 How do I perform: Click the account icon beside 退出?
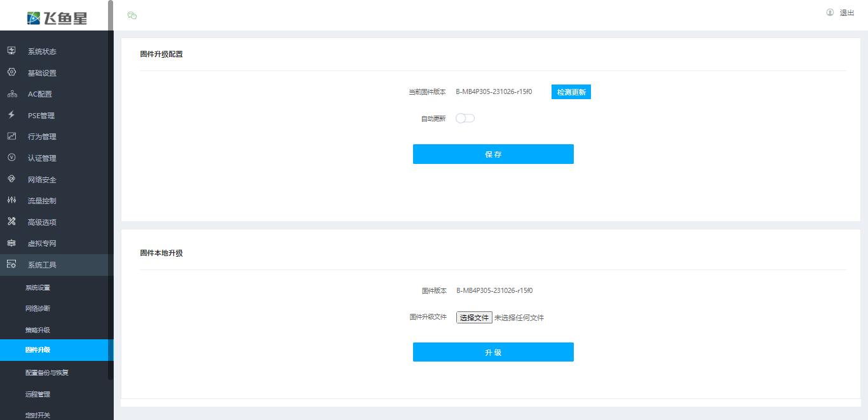coord(829,13)
